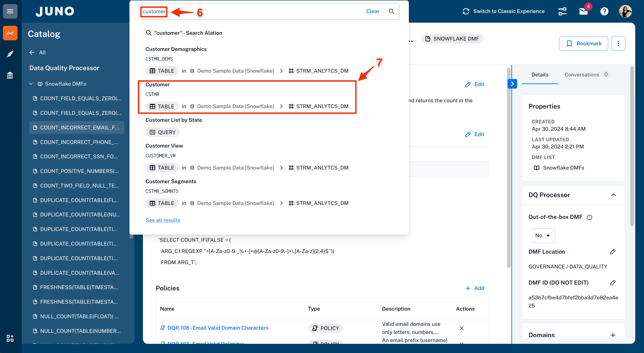Click inside the customer search field
The image size is (644, 353).
coord(250,11)
